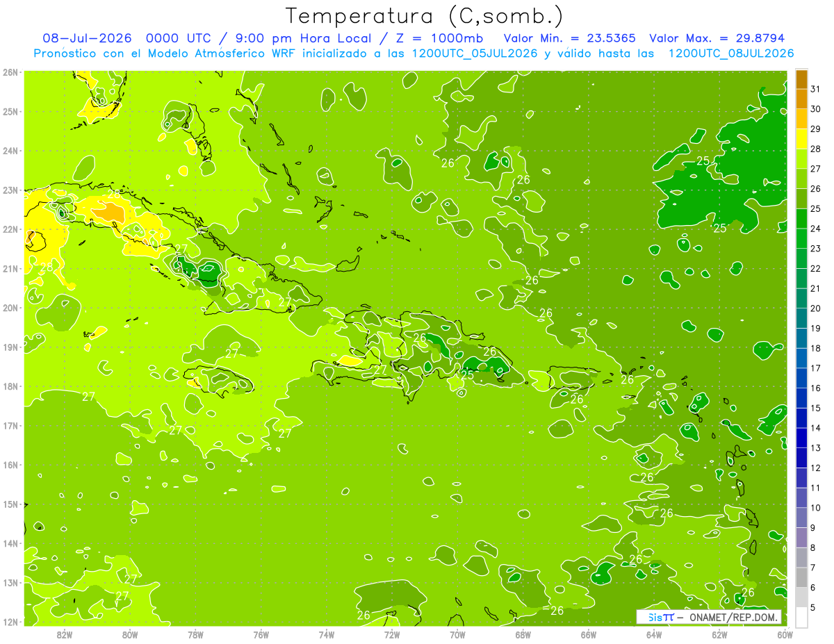Click the "64W" longitude axis label
This screenshot has height=644, width=834.
tap(654, 634)
